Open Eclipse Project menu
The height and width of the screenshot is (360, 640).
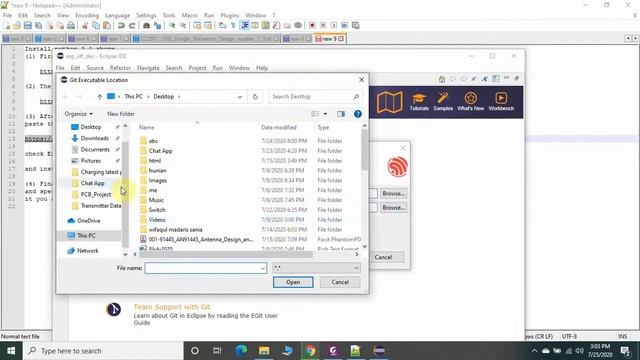(197, 68)
